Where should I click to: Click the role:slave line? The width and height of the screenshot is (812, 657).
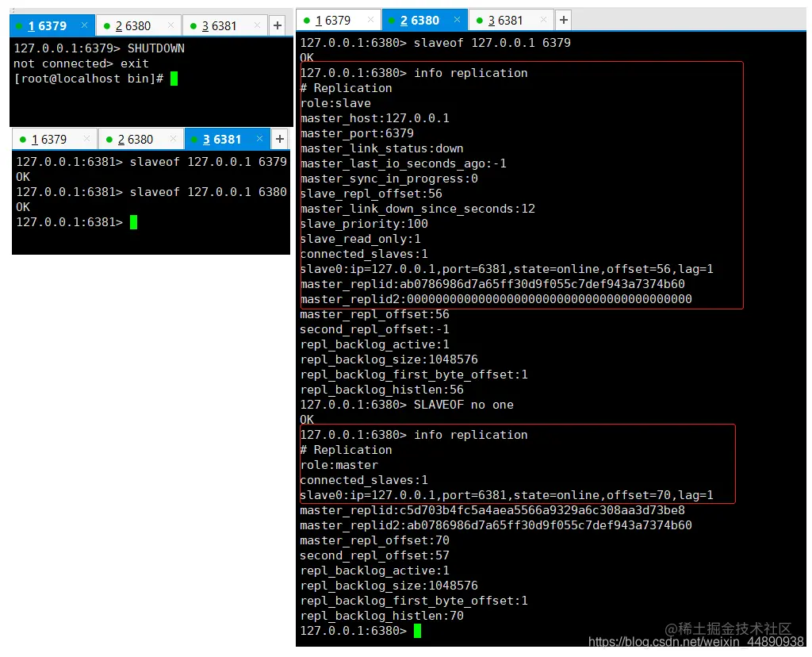point(335,103)
